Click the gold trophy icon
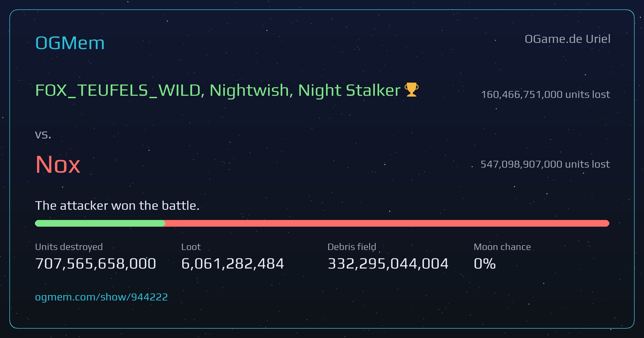This screenshot has width=644, height=338. (411, 90)
